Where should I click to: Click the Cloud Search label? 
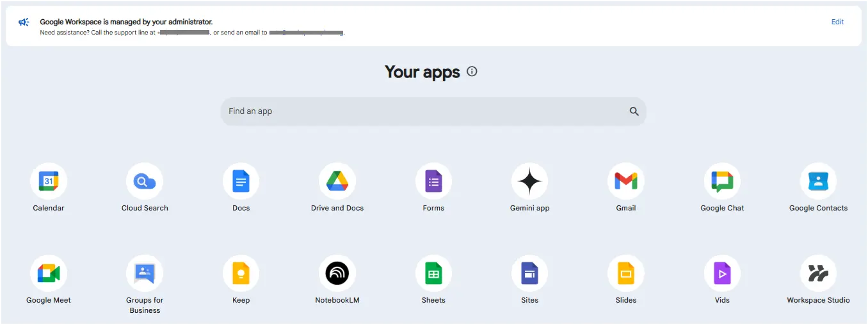[x=145, y=208]
